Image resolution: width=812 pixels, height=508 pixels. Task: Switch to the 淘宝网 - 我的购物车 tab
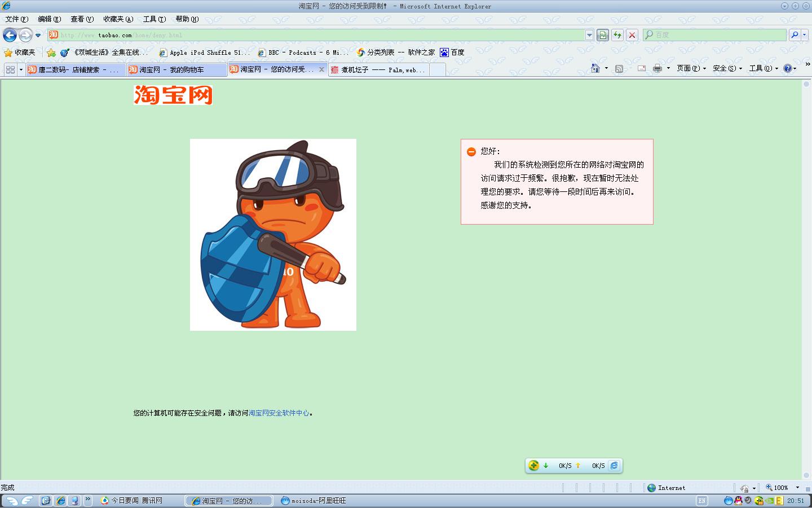[x=176, y=70]
